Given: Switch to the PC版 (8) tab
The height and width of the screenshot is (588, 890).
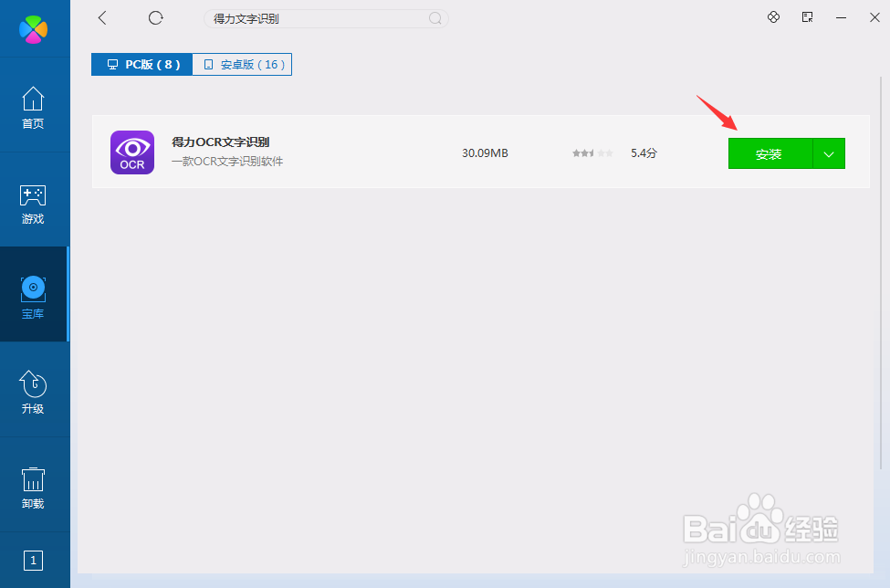Looking at the screenshot, I should coord(141,64).
